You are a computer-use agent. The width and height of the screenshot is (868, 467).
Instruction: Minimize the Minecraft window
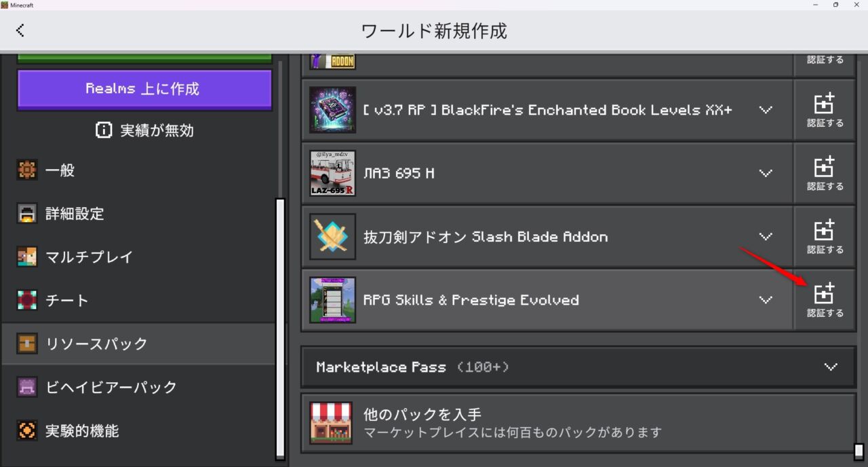814,5
